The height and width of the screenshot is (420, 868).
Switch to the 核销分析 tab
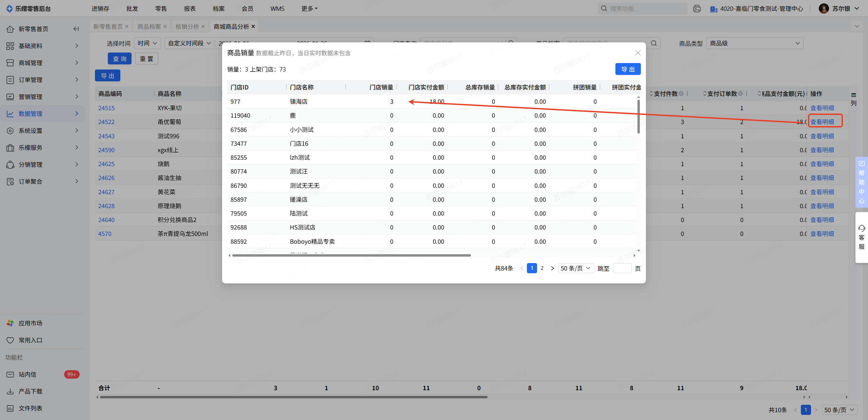click(x=187, y=26)
